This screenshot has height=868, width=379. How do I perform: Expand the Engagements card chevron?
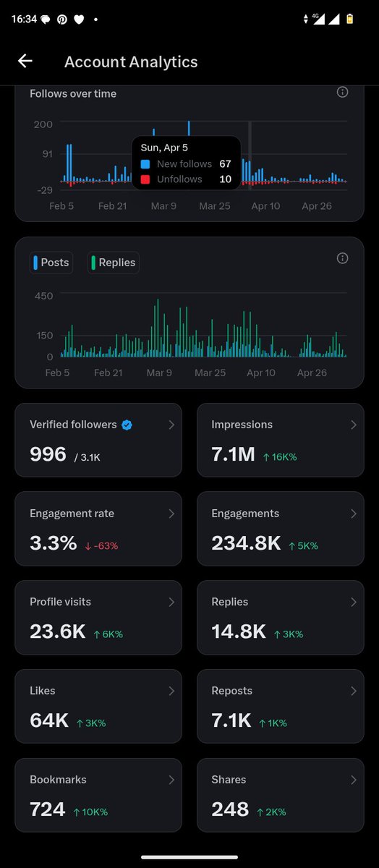point(354,514)
